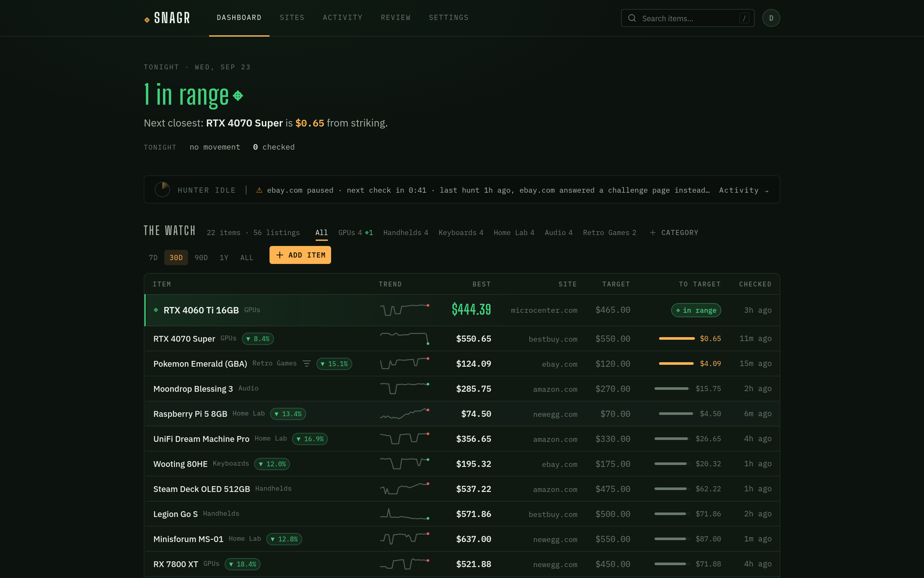Open the Moondrop Blessing 3 item
924x578 pixels.
click(x=193, y=389)
